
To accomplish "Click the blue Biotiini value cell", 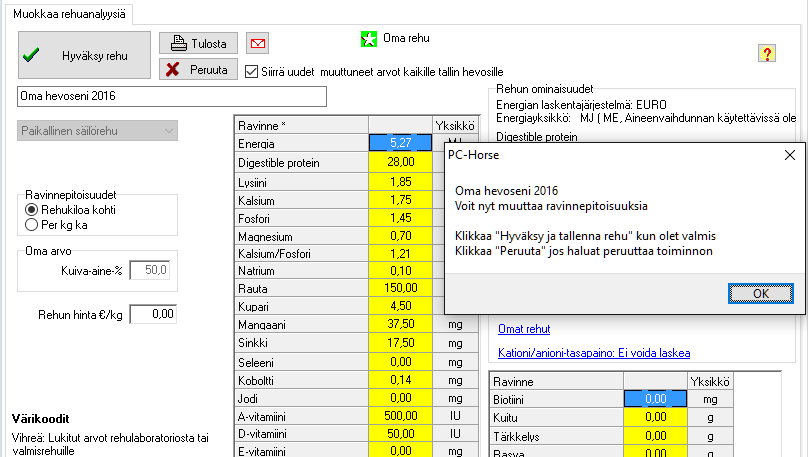I will (655, 399).
